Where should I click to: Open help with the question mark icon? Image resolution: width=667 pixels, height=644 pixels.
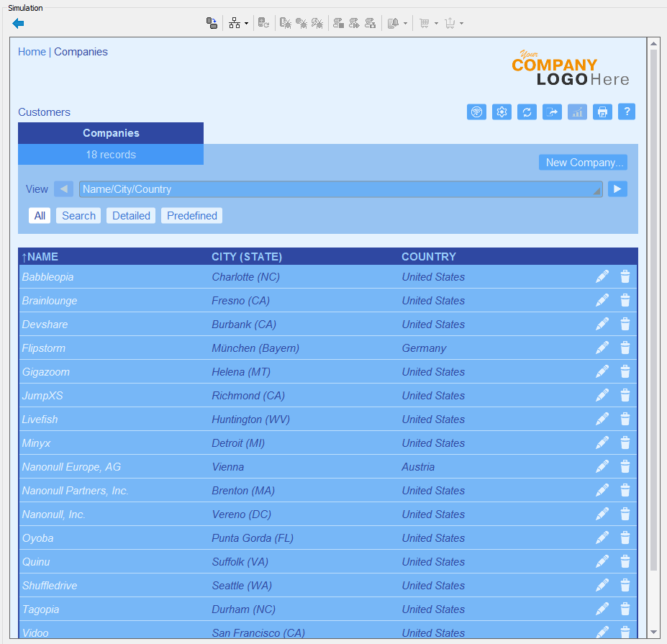627,112
